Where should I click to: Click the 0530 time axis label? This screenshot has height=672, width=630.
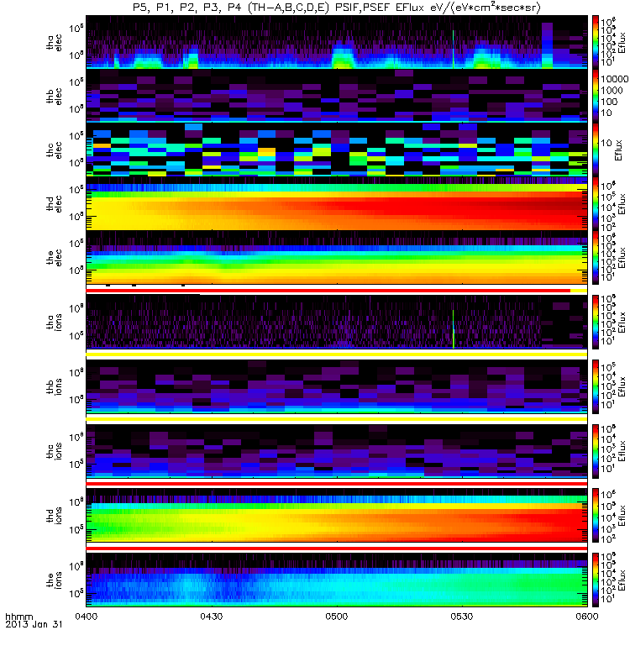(x=462, y=617)
